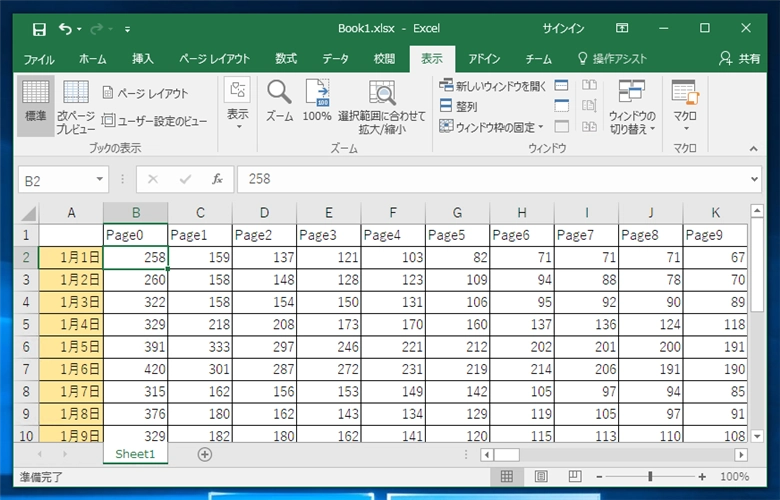Image resolution: width=780 pixels, height=500 pixels.
Task: Add a new sheet with plus icon
Action: [x=204, y=454]
